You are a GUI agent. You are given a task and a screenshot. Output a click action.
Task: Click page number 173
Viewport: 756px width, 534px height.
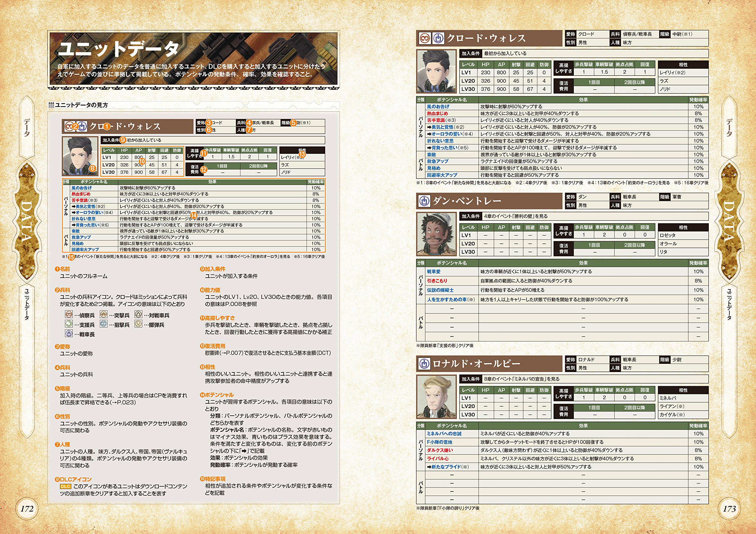tap(729, 509)
